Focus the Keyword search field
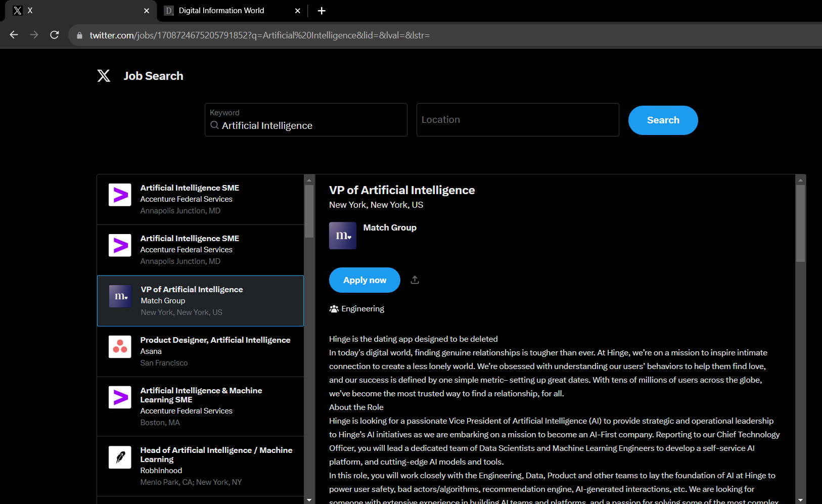This screenshot has height=504, width=822. (306, 120)
